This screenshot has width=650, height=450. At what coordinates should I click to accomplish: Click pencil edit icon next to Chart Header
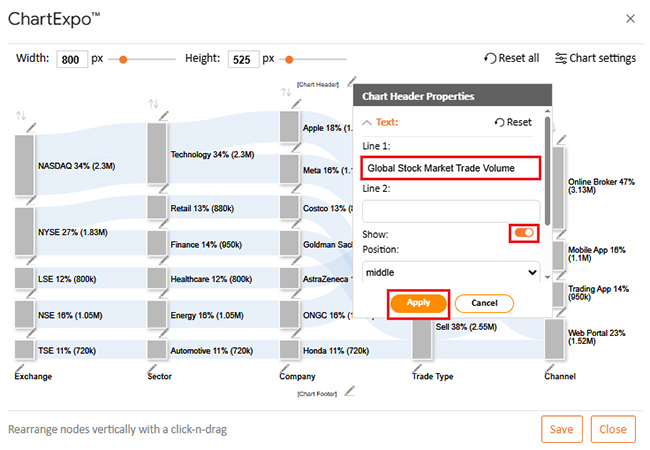pos(350,83)
